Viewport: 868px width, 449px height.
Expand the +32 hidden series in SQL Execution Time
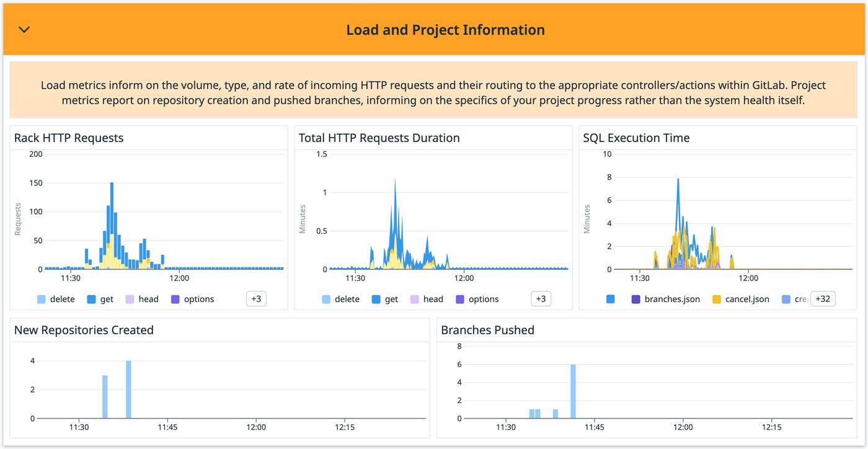[x=825, y=298]
